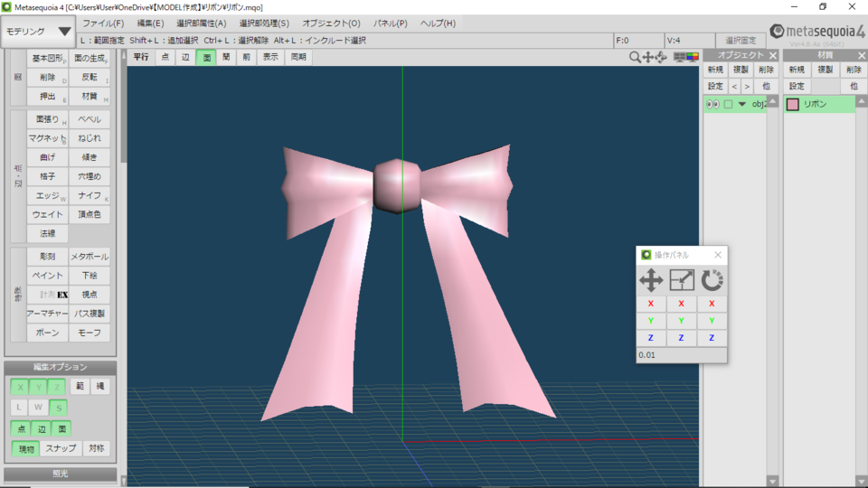Click the blue Z axis under move
Viewport: 868px width, 488px height.
point(651,338)
